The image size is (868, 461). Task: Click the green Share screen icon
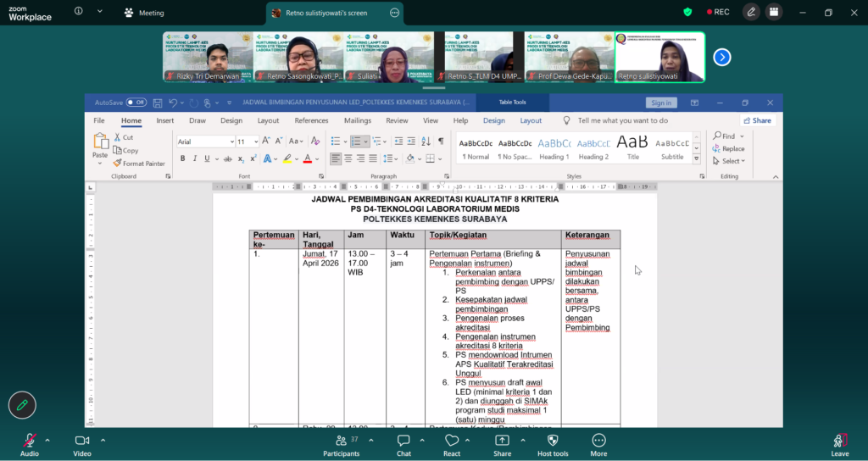pos(502,441)
